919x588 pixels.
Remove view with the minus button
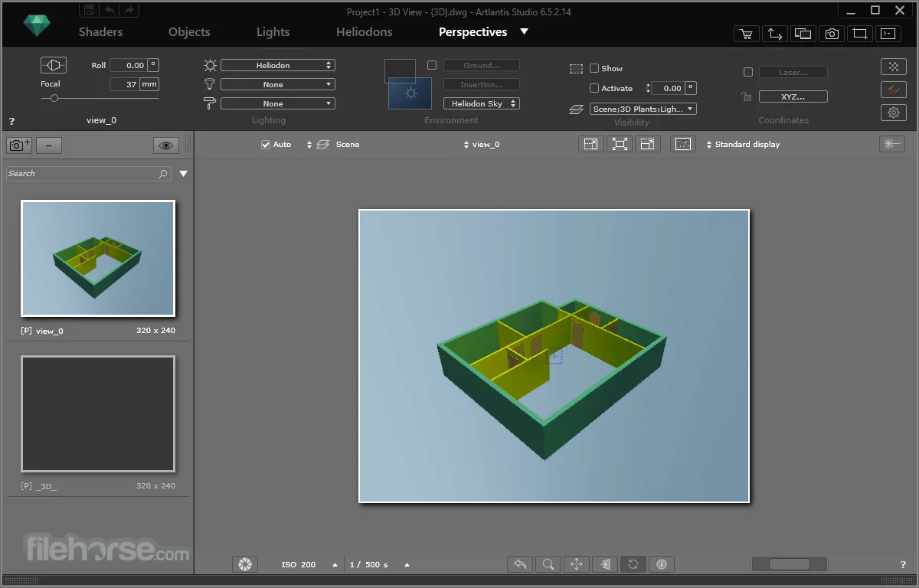coord(49,145)
